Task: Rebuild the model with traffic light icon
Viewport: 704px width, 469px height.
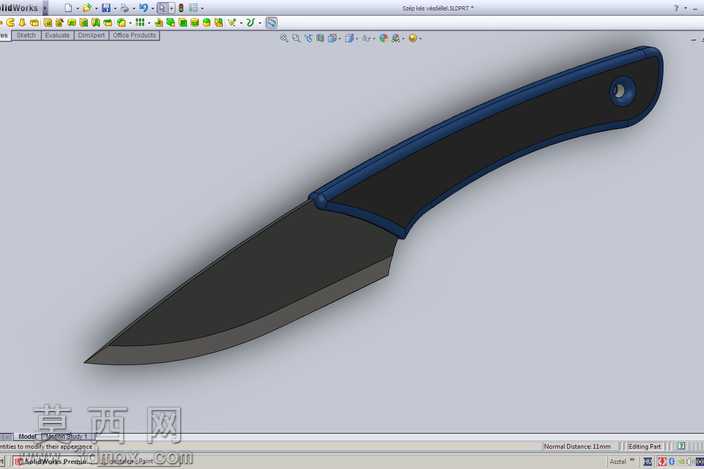Action: click(181, 8)
